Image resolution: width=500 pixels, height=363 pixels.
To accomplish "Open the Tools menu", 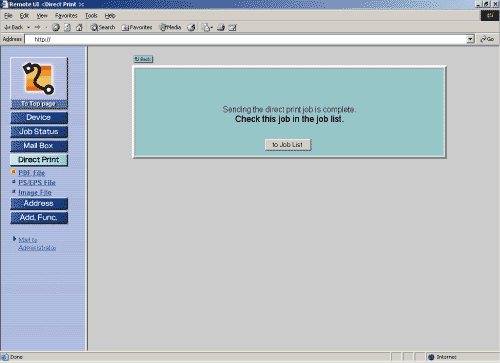I will pyautogui.click(x=91, y=15).
